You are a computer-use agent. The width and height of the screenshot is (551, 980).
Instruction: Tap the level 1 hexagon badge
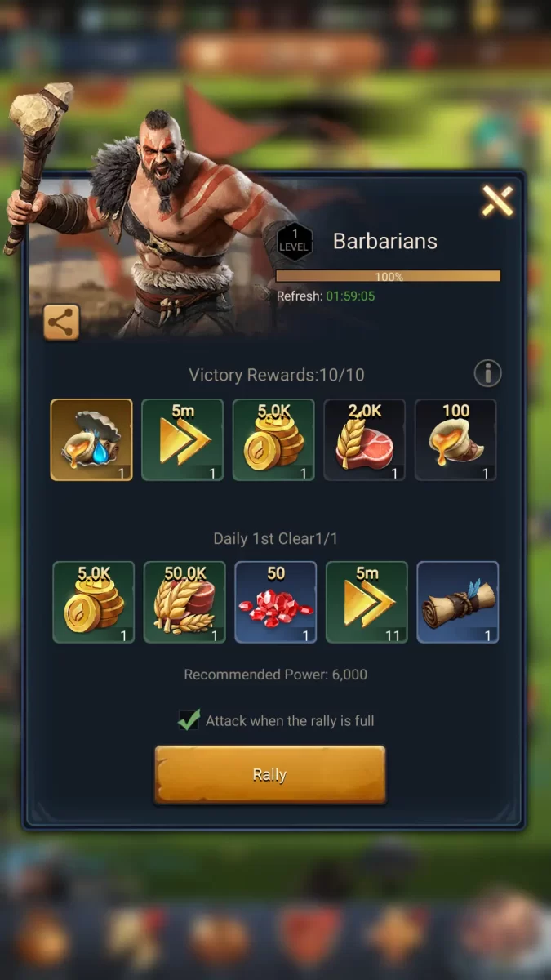[x=295, y=241]
